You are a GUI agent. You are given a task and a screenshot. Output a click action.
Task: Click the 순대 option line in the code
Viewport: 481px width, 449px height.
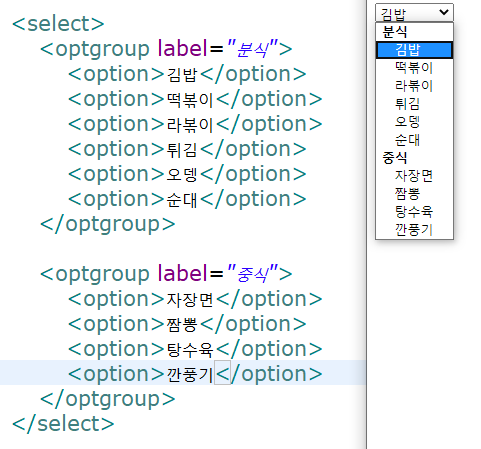(x=187, y=199)
